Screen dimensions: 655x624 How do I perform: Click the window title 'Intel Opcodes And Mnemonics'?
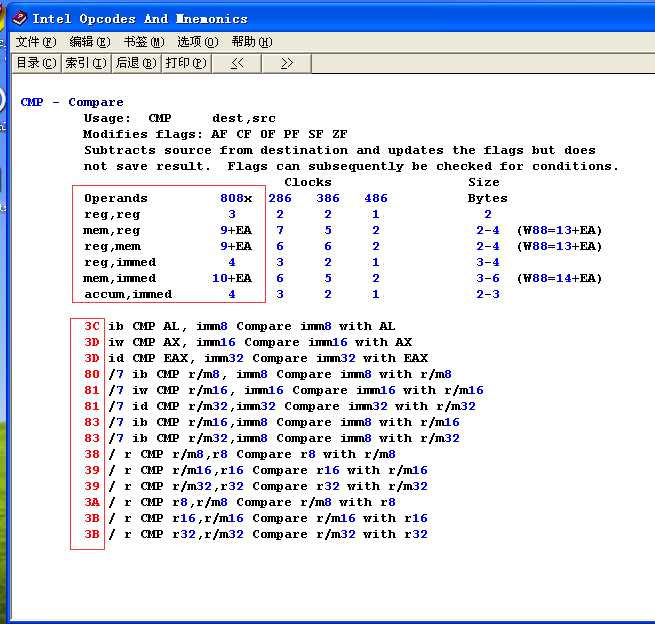pyautogui.click(x=140, y=19)
